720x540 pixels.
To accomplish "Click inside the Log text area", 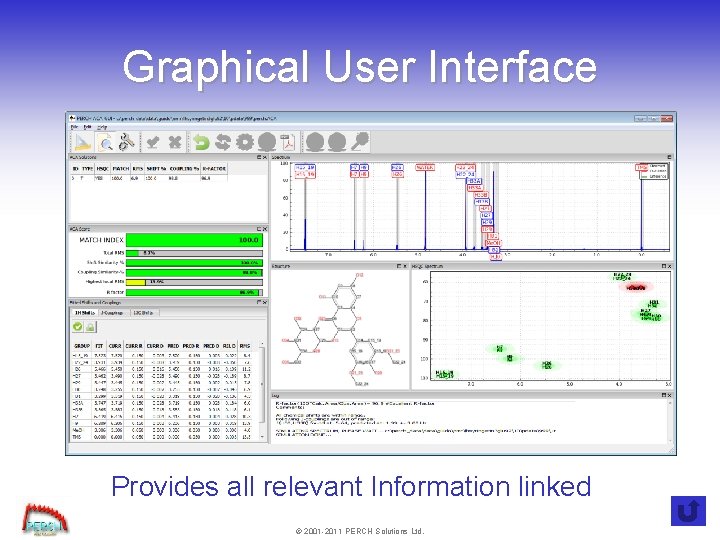I will (469, 420).
